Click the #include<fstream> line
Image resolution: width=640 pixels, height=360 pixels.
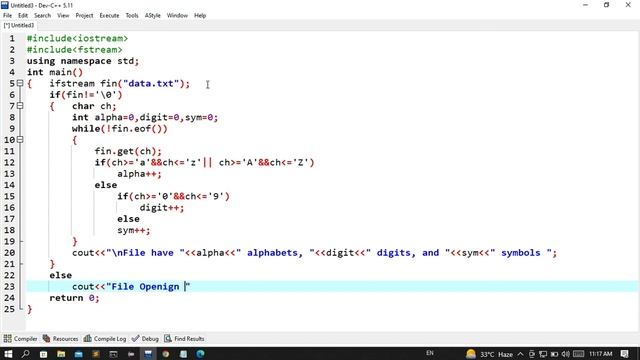click(x=75, y=50)
